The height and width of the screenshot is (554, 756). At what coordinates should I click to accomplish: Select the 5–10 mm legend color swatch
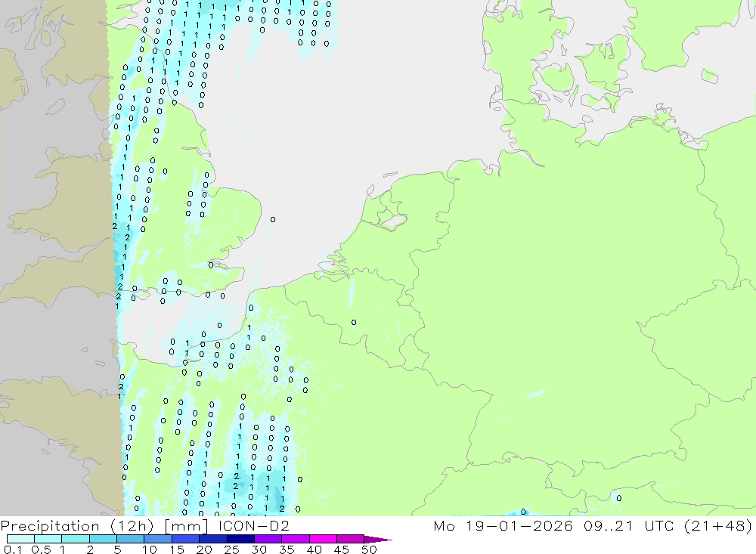click(131, 539)
